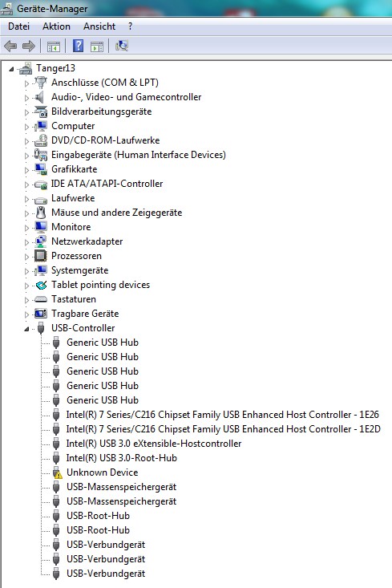Screen dimensions: 392x588
Task: Click the Tanger13 computer root icon
Action: 26,68
